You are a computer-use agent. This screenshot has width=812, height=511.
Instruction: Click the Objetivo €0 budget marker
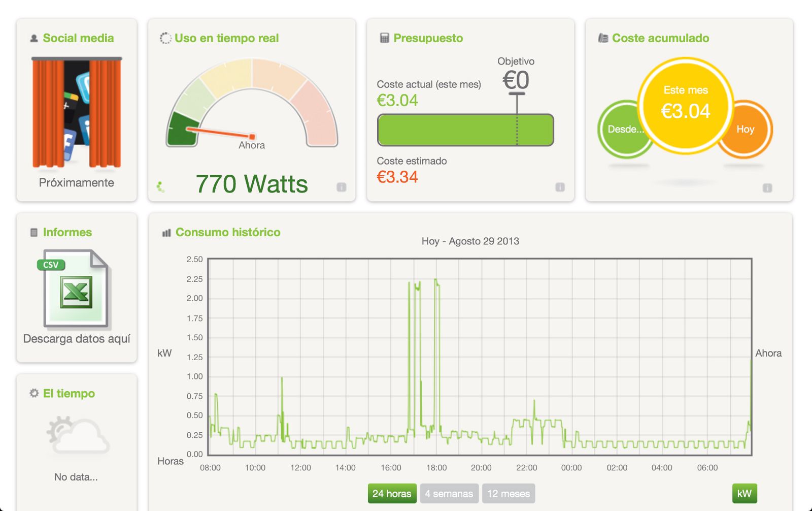[x=516, y=81]
